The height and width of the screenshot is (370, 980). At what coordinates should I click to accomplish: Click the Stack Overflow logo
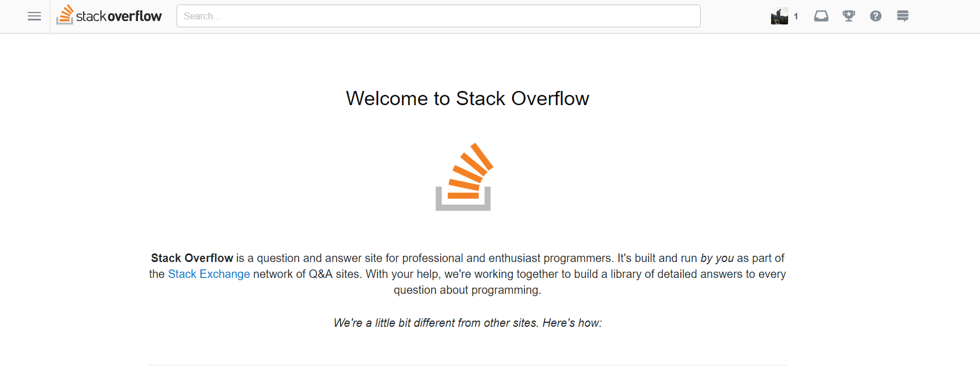point(109,15)
